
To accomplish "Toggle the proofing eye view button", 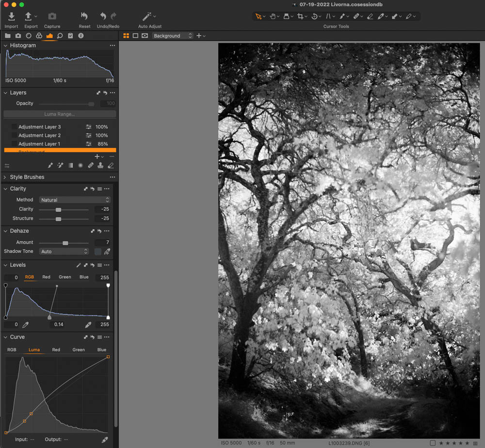I will click(145, 35).
